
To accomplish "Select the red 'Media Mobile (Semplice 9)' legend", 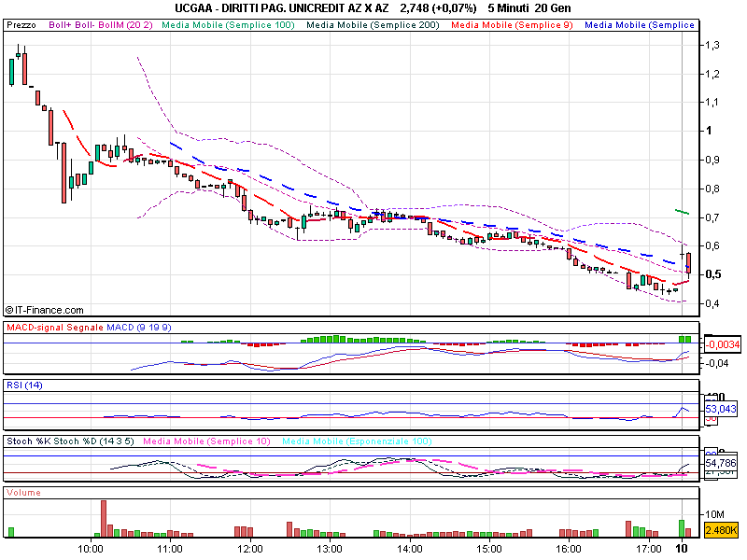I will (512, 25).
